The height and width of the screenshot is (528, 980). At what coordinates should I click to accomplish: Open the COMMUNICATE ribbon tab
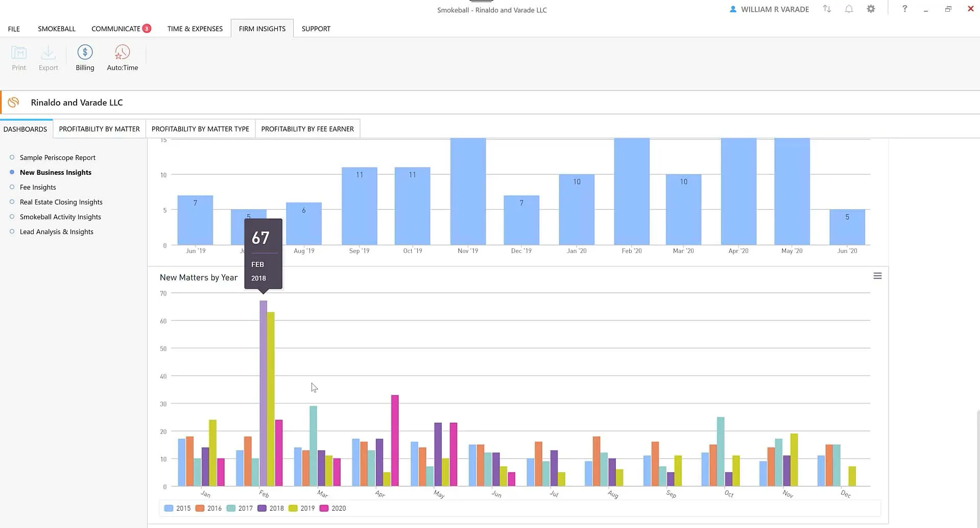pyautogui.click(x=116, y=29)
